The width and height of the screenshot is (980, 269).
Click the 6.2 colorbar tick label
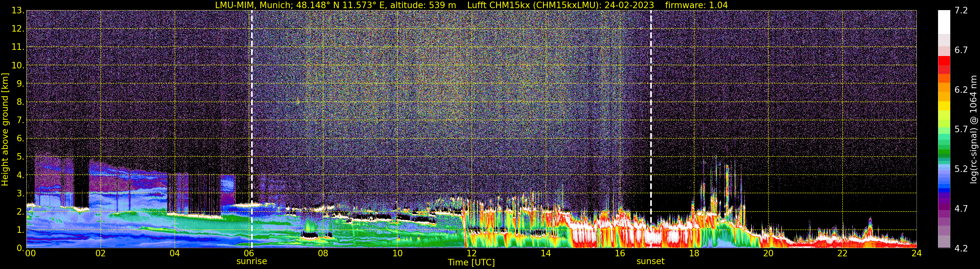961,90
